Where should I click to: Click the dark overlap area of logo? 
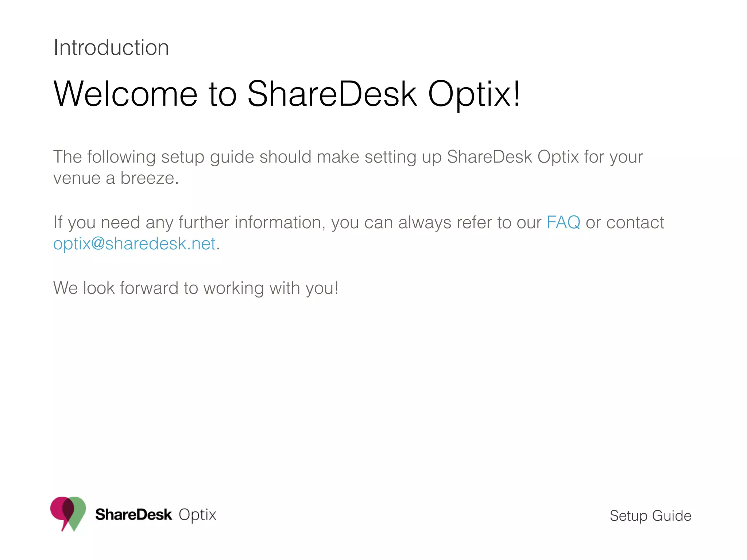pos(68,509)
